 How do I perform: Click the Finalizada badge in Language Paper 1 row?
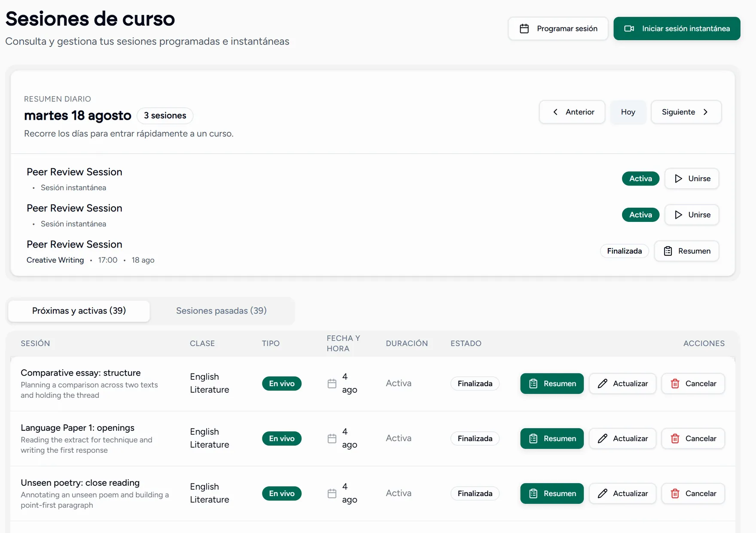pos(475,439)
